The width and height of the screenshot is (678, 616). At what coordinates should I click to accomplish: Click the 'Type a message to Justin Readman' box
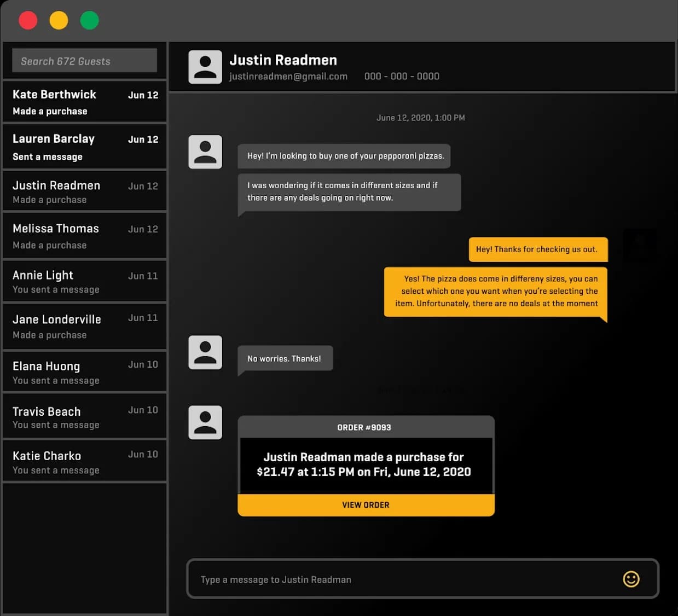(422, 579)
